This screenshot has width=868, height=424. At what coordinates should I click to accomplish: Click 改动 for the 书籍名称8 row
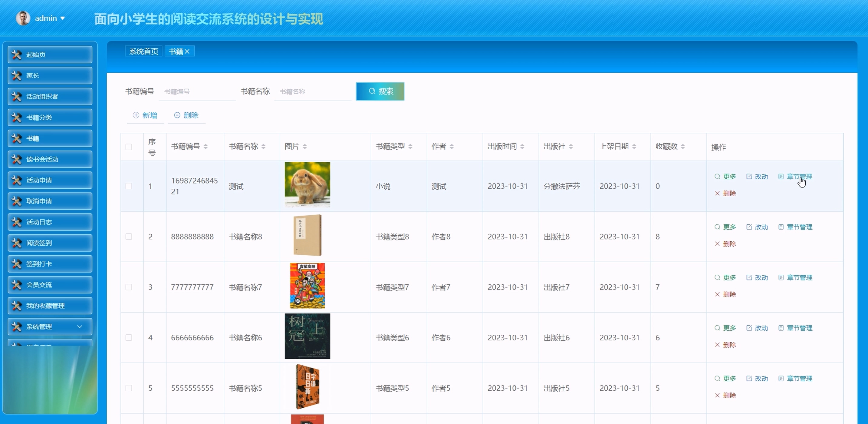coord(757,227)
